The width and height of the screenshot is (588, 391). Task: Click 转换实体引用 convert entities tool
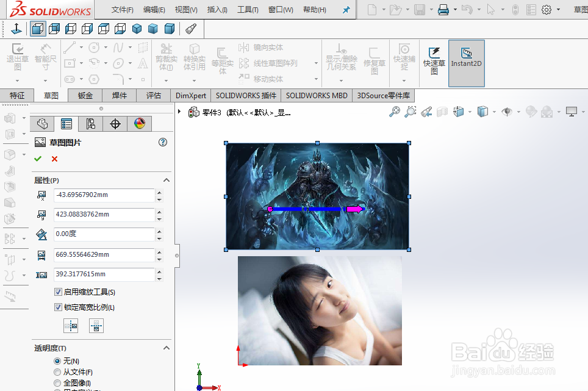click(194, 57)
